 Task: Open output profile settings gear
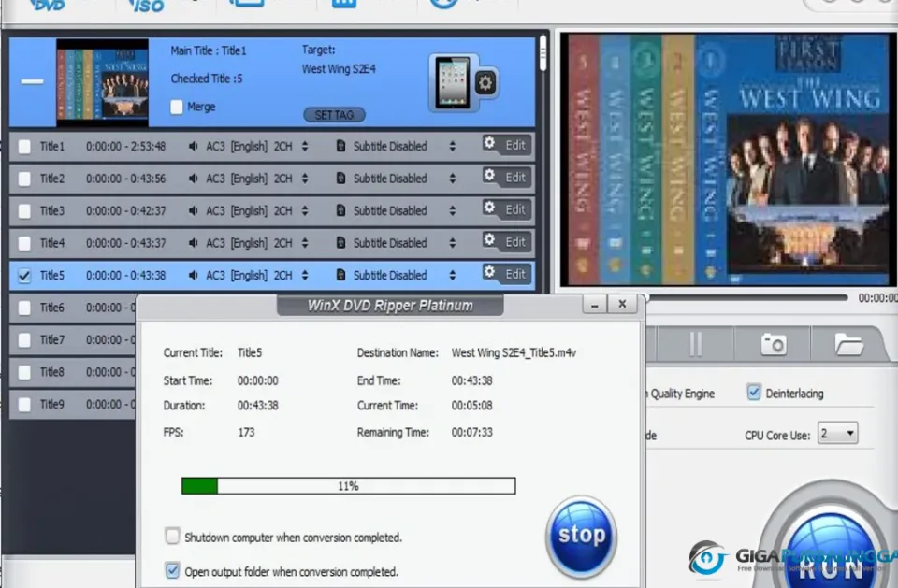pos(485,83)
